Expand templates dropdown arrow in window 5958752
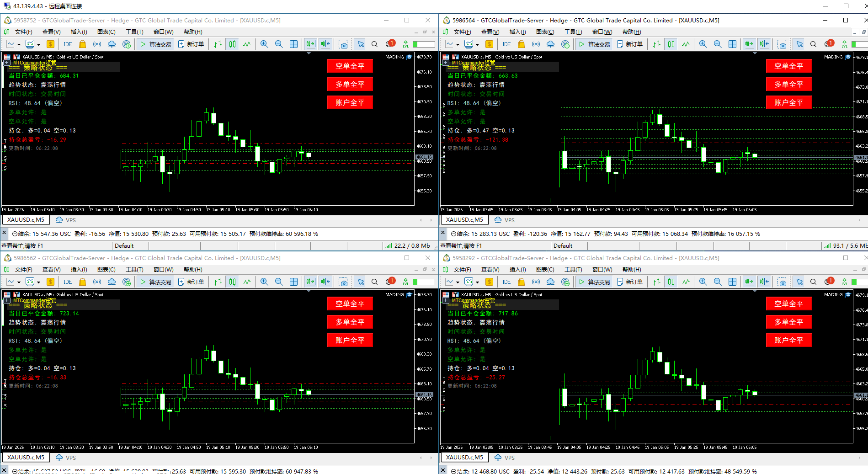The width and height of the screenshot is (868, 474). point(38,45)
